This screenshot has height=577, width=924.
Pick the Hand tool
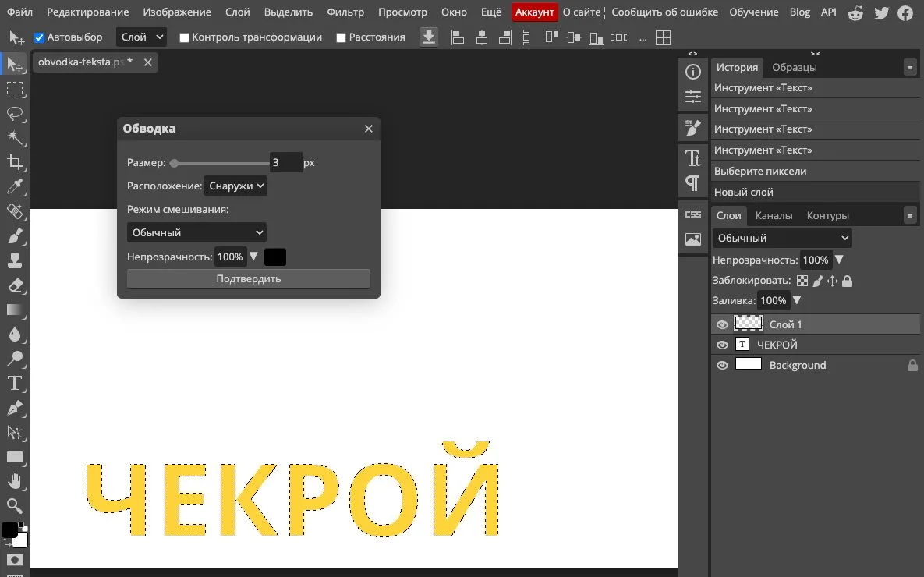tap(15, 482)
